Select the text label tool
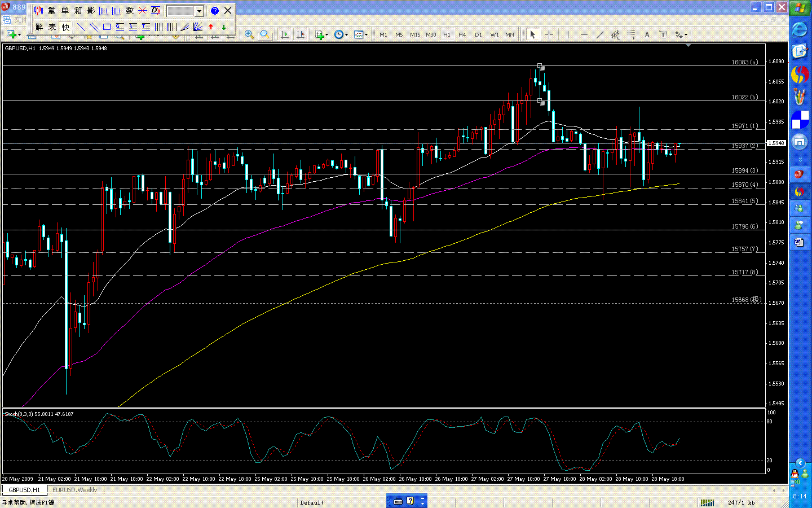Image resolution: width=812 pixels, height=508 pixels. click(663, 34)
